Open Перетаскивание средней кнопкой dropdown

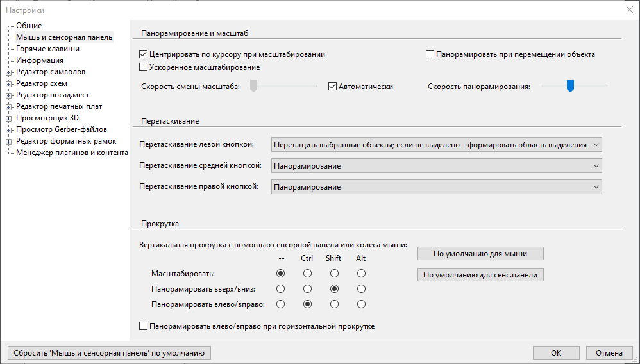tap(436, 167)
